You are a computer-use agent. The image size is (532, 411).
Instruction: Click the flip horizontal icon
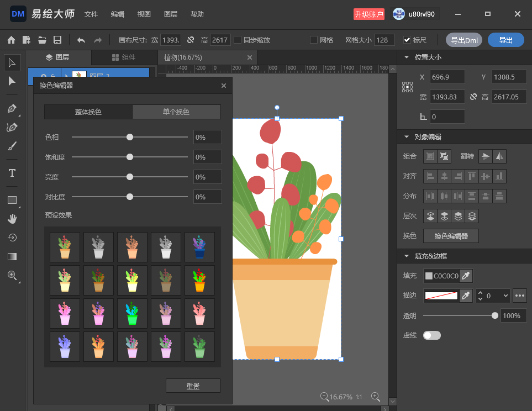tap(499, 156)
